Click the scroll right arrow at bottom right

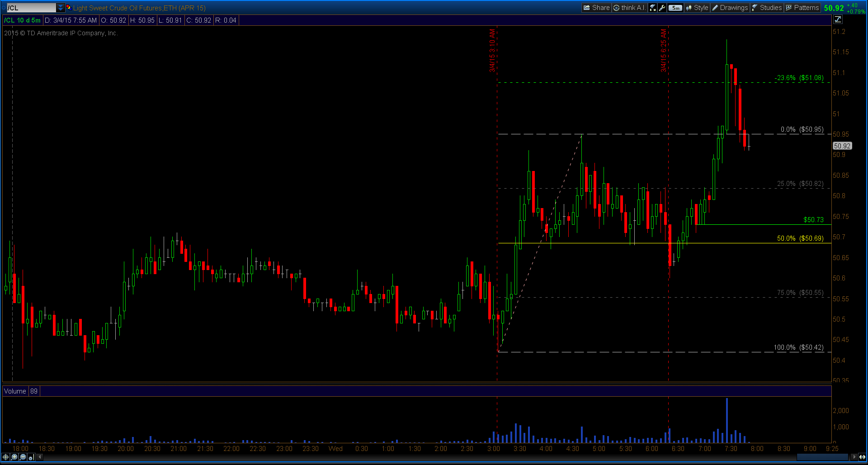[854, 457]
